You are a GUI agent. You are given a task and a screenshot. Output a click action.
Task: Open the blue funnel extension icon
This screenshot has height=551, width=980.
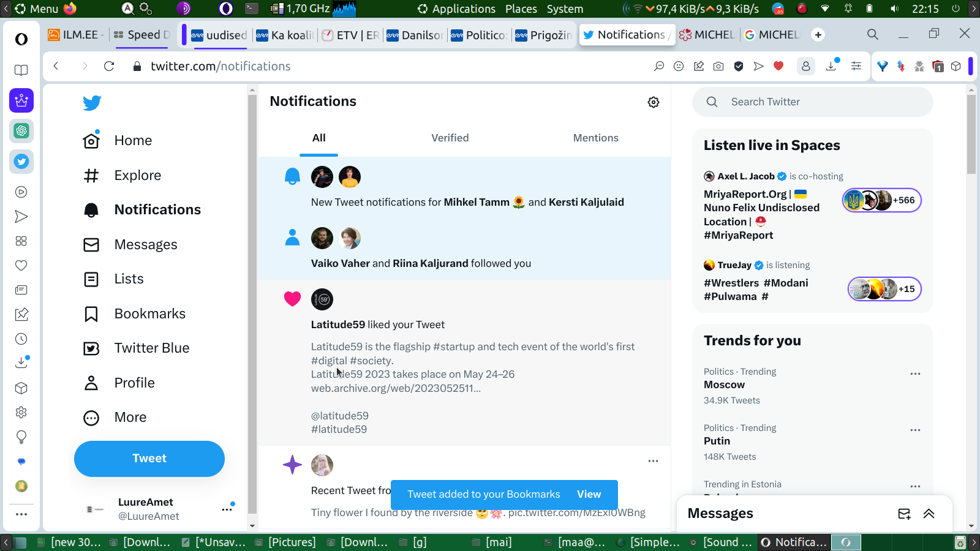click(x=883, y=66)
